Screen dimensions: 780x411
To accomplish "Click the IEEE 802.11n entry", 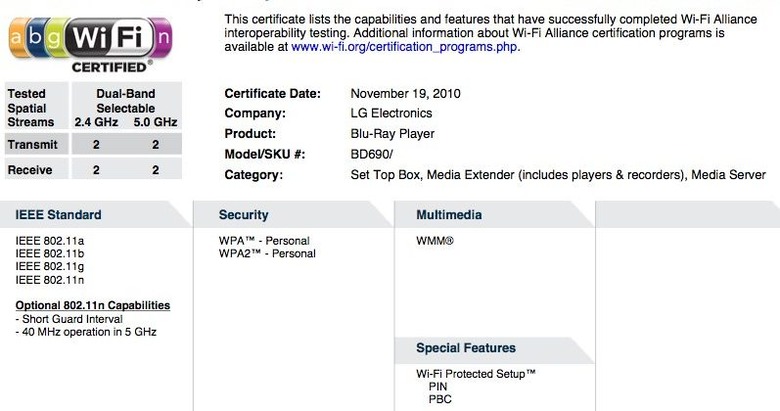I will 49,280.
